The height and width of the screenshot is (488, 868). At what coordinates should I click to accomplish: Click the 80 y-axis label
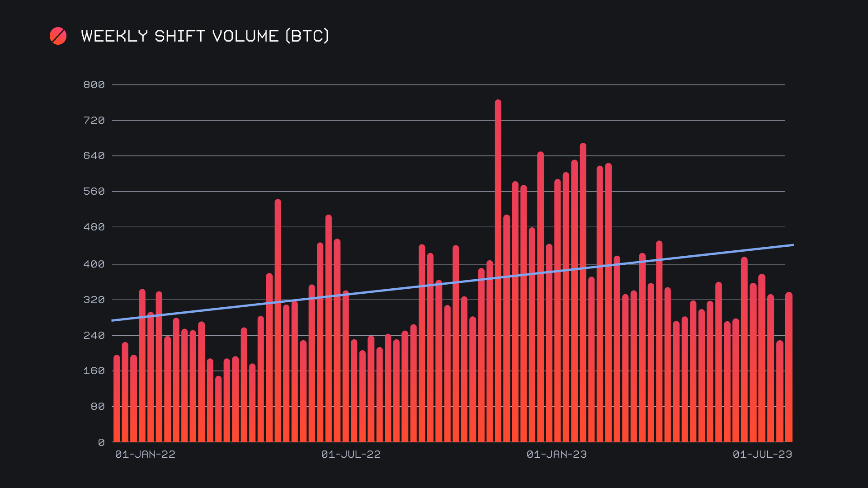(x=98, y=407)
